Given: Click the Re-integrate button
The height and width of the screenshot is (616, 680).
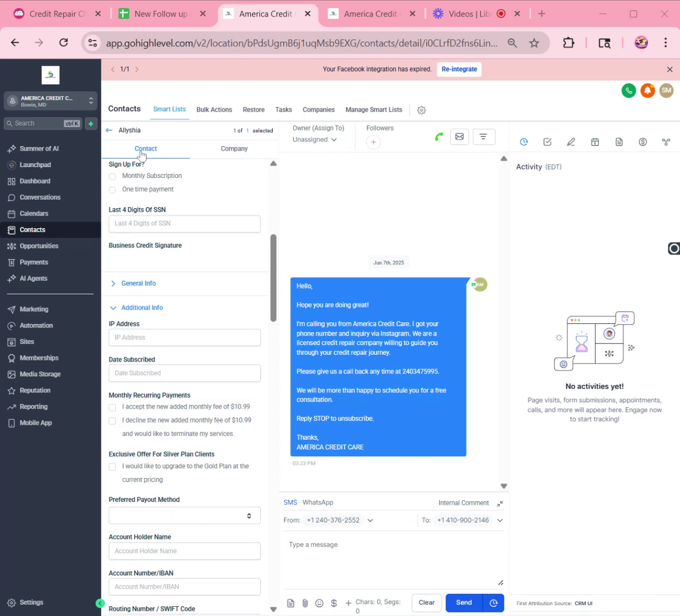Looking at the screenshot, I should point(459,70).
